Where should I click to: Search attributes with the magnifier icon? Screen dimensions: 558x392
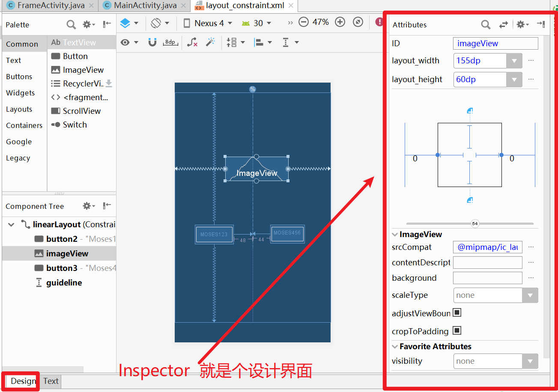point(486,24)
